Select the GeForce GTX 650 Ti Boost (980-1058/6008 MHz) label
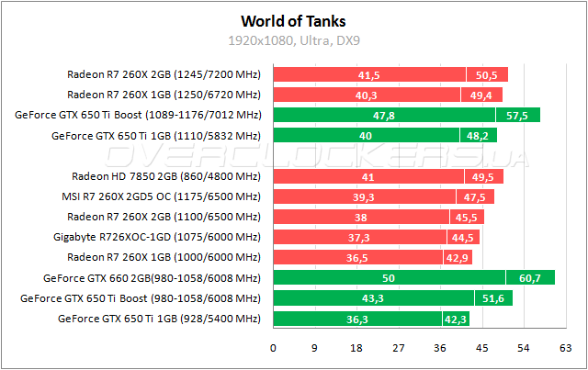The width and height of the screenshot is (588, 370). pyautogui.click(x=141, y=298)
